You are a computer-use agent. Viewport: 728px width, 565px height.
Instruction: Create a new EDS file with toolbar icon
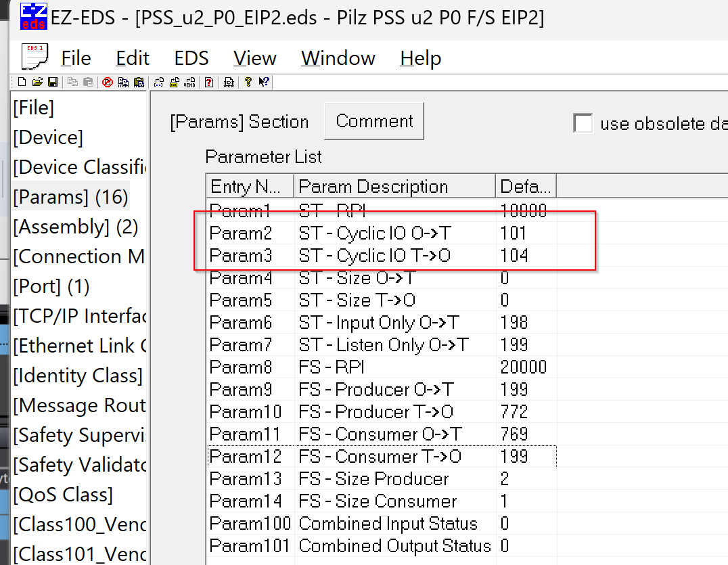pyautogui.click(x=22, y=82)
